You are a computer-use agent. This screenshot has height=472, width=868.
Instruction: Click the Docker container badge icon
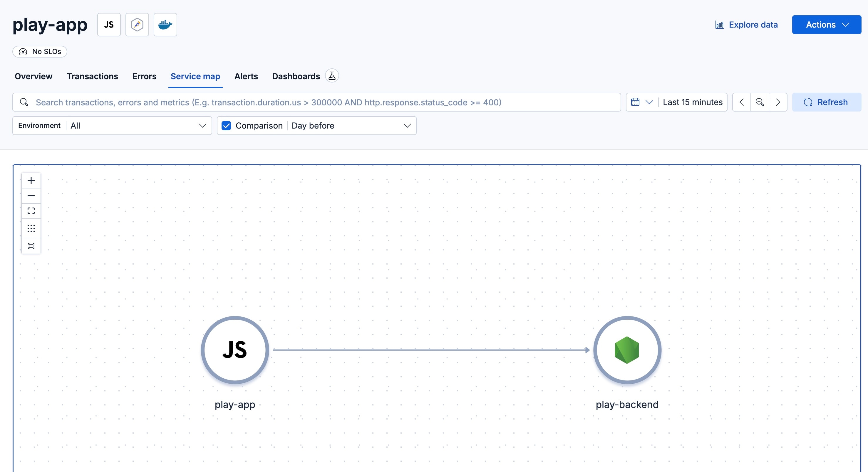pos(165,25)
